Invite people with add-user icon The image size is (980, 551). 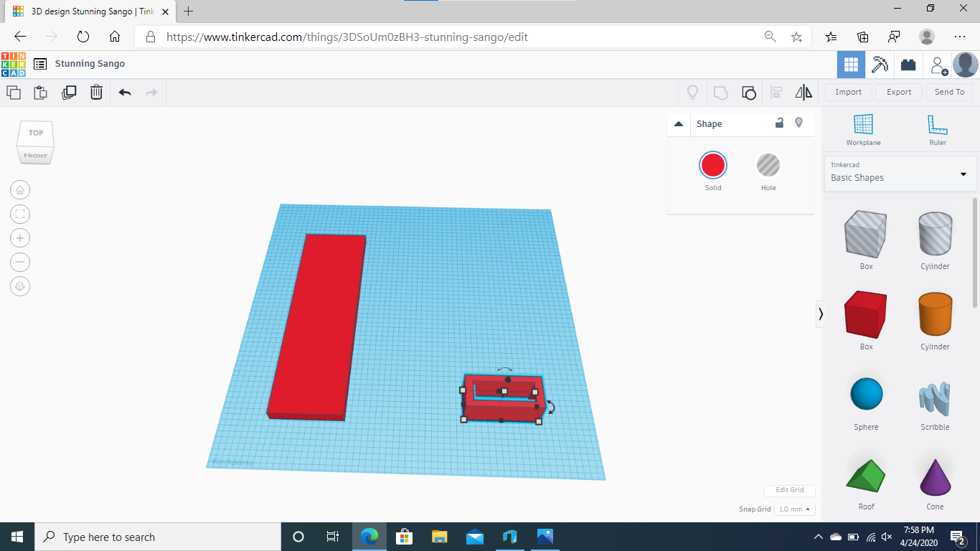click(x=938, y=65)
